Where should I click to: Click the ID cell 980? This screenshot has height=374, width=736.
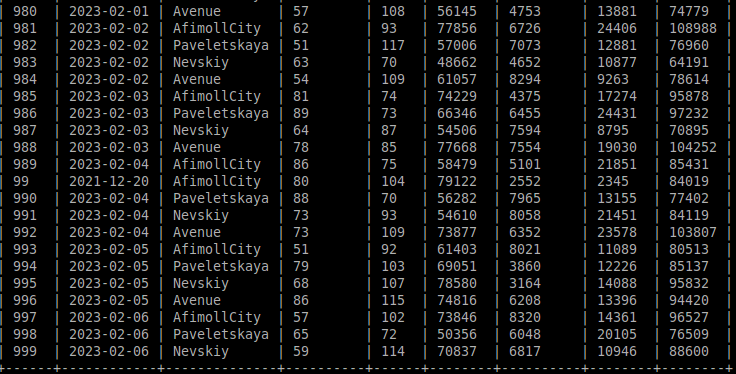(25, 11)
